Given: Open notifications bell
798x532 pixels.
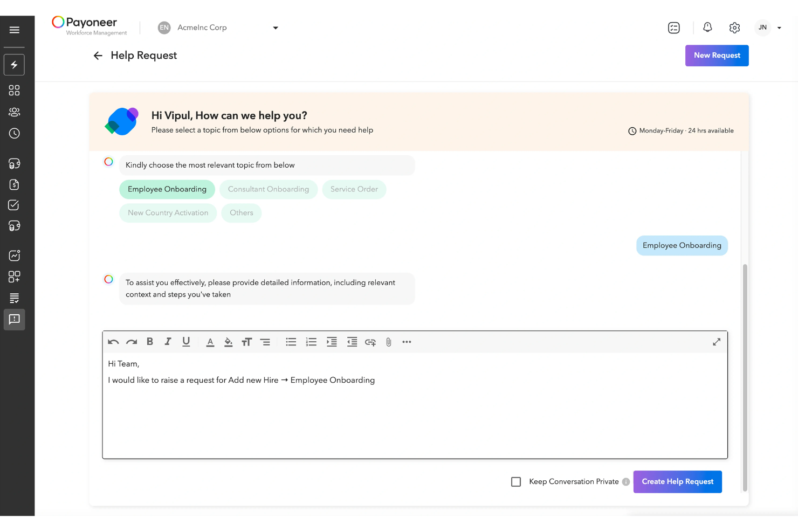Looking at the screenshot, I should (708, 27).
